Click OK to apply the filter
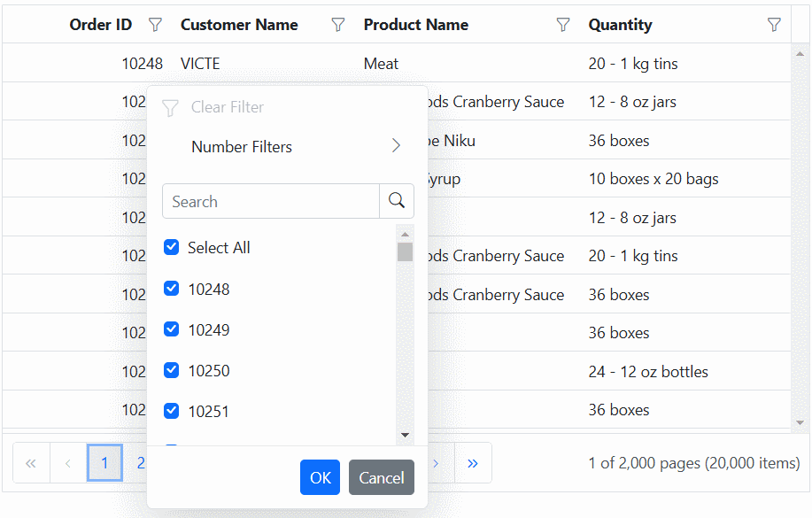The width and height of the screenshot is (812, 518). pos(320,477)
